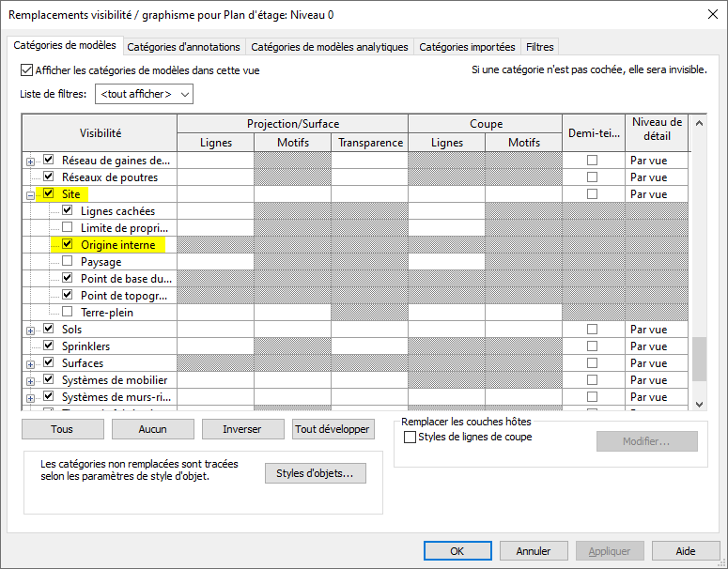Image resolution: width=728 pixels, height=569 pixels.
Task: Collapse the Site category tree node
Action: [x=31, y=195]
